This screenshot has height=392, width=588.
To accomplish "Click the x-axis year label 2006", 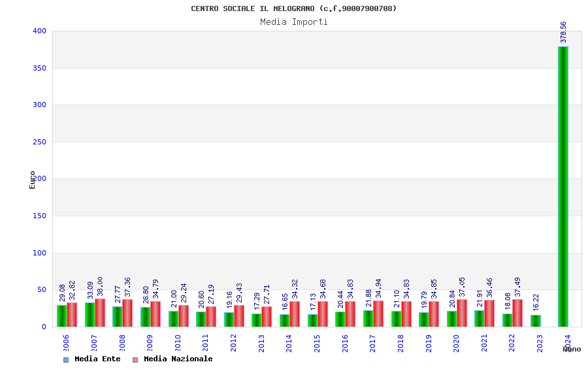I will [x=66, y=343].
